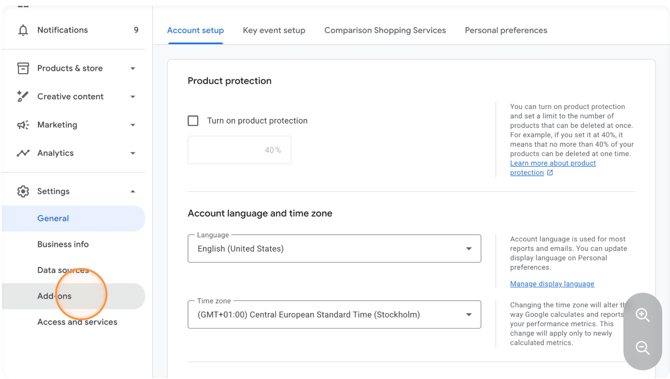
Task: Expand the Creative content menu arrow
Action: pyautogui.click(x=133, y=97)
